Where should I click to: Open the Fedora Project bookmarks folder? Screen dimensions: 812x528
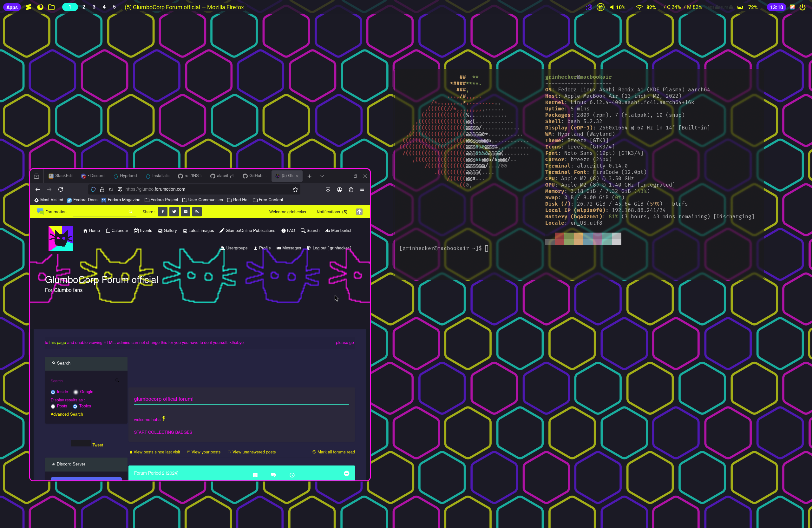(x=161, y=200)
